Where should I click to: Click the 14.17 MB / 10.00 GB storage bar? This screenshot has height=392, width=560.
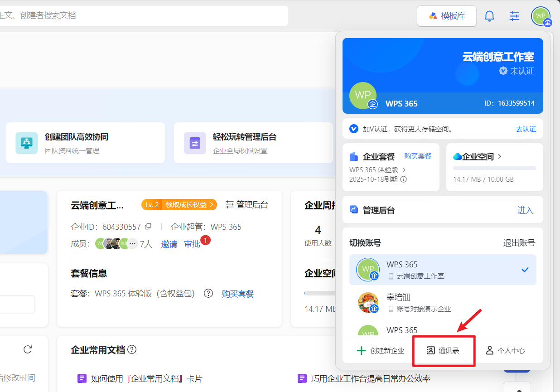495,168
